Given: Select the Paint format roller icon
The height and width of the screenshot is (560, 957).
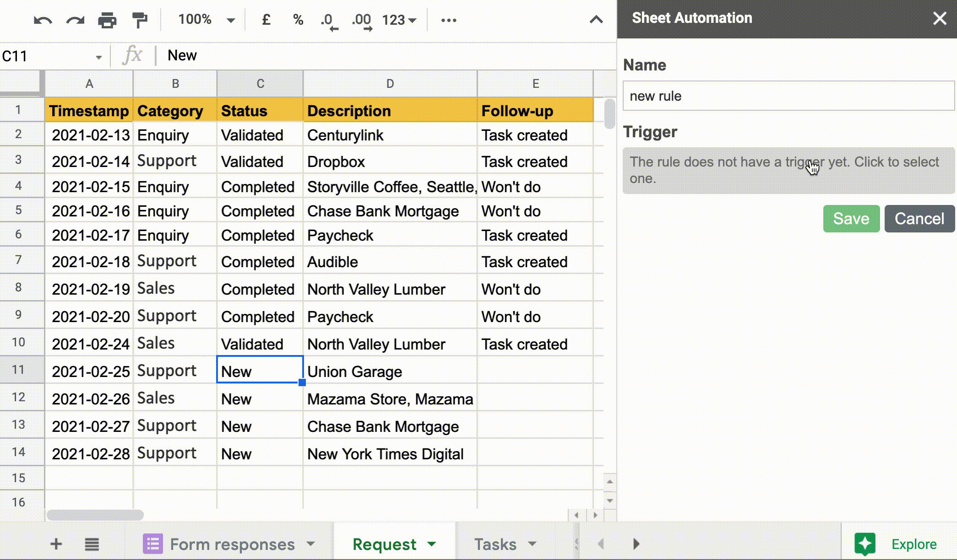Looking at the screenshot, I should [140, 20].
